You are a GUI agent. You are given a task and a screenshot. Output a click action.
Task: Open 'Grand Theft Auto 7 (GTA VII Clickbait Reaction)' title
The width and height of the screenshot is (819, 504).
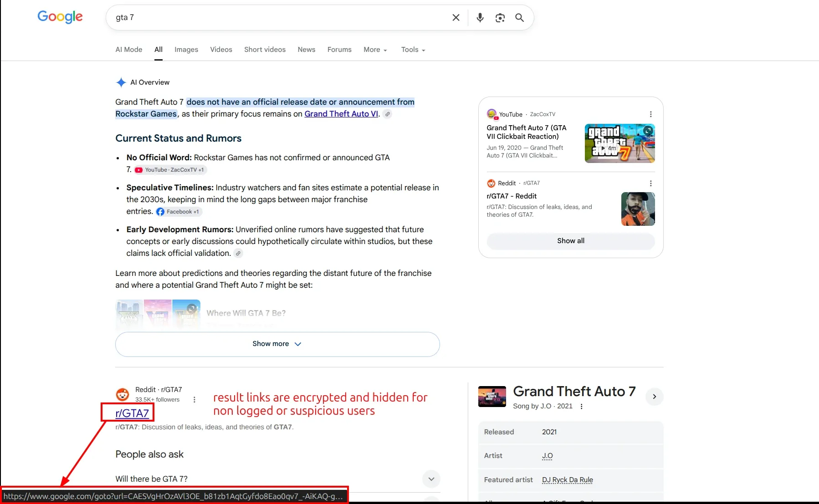527,132
